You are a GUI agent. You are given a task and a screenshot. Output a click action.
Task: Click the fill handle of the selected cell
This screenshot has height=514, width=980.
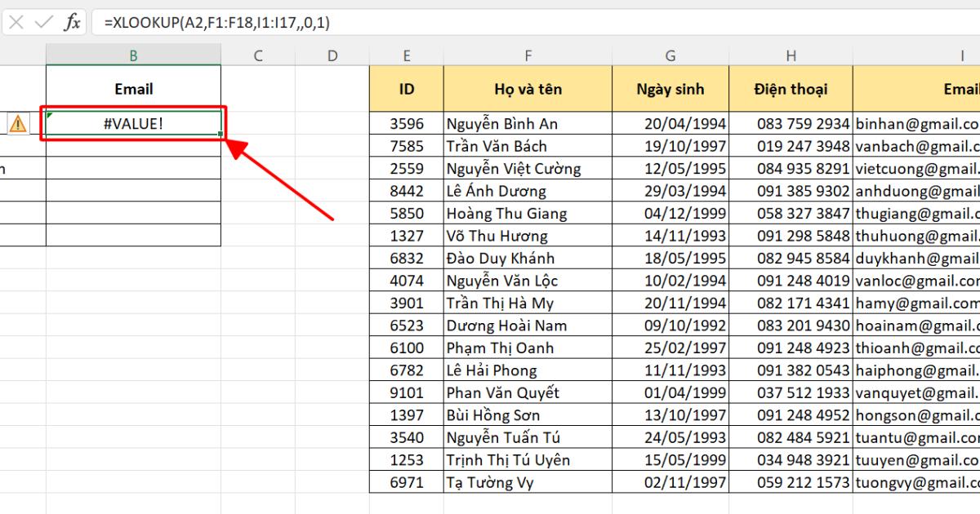click(222, 135)
